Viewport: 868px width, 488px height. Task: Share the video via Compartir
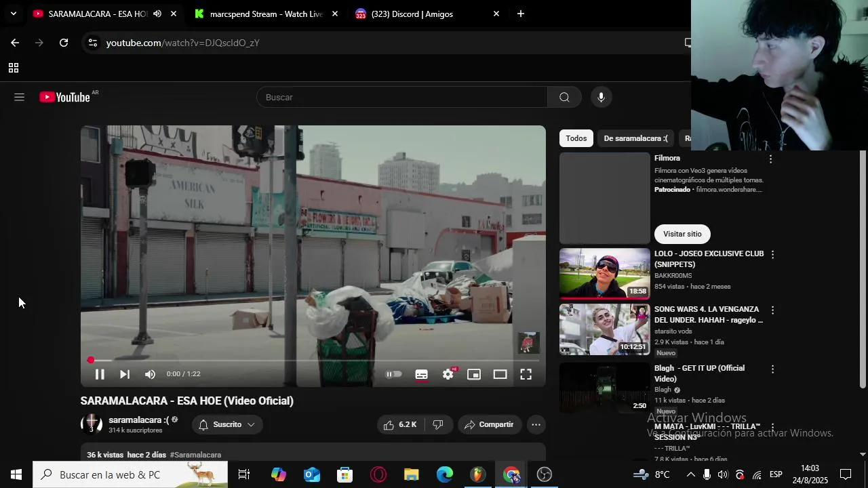(490, 425)
